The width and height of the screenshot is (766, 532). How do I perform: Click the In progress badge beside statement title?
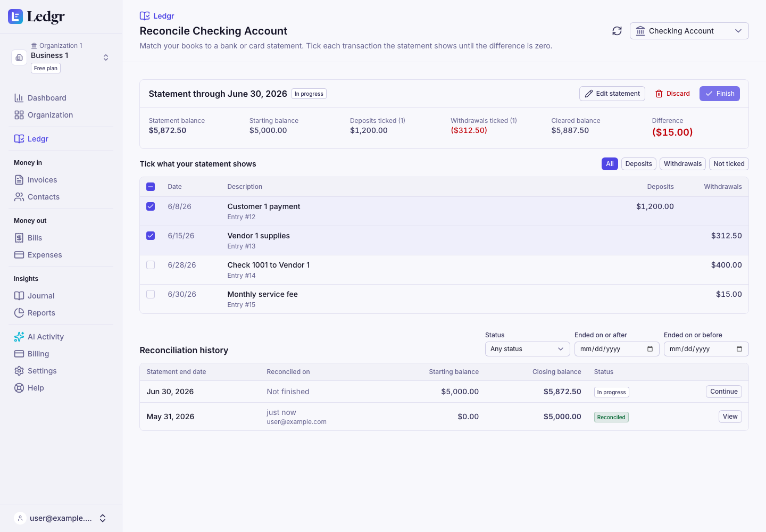pos(309,94)
